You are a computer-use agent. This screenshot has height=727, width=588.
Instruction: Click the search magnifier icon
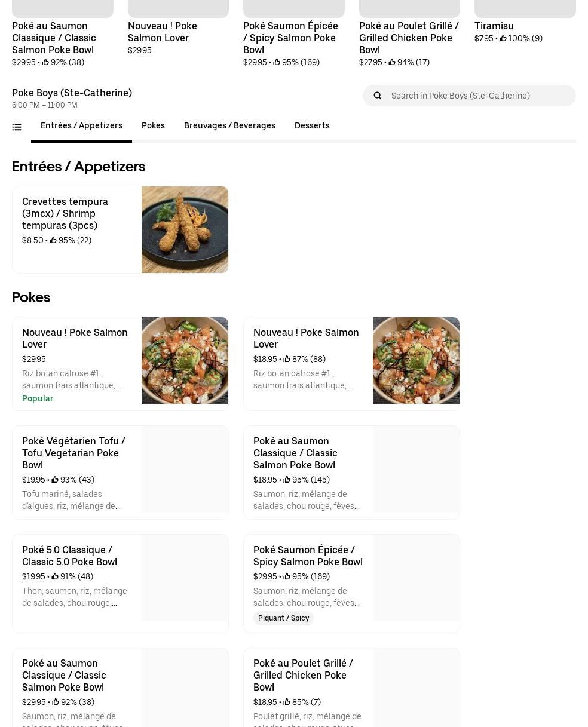(377, 96)
